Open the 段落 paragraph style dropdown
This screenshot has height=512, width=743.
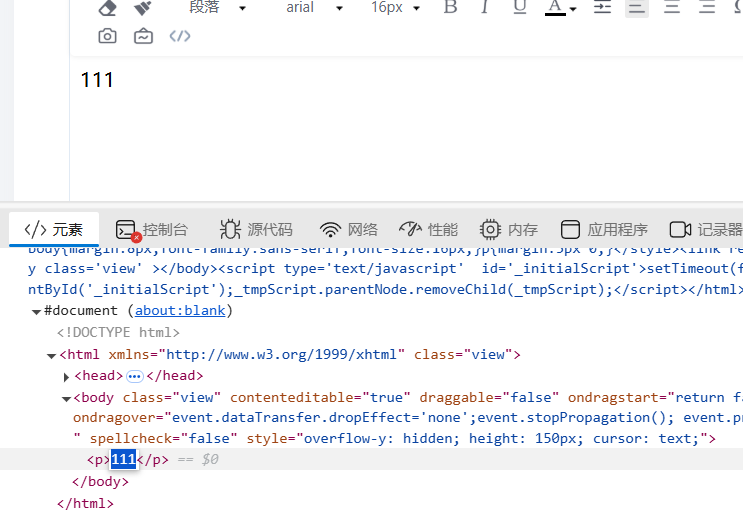pos(217,8)
